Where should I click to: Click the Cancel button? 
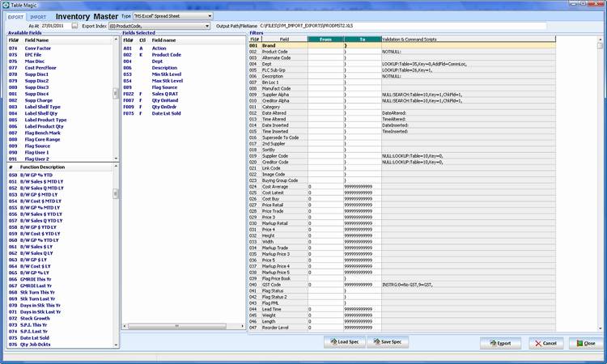pyautogui.click(x=545, y=343)
